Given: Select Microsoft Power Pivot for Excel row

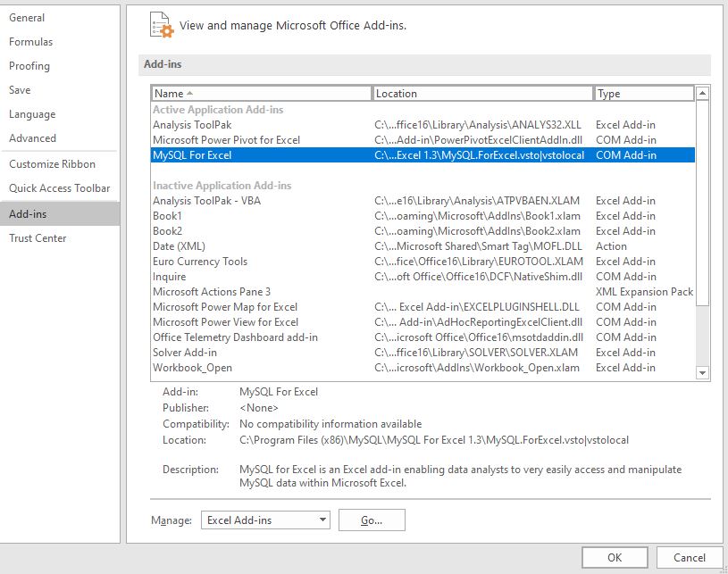Looking at the screenshot, I should [423, 140].
